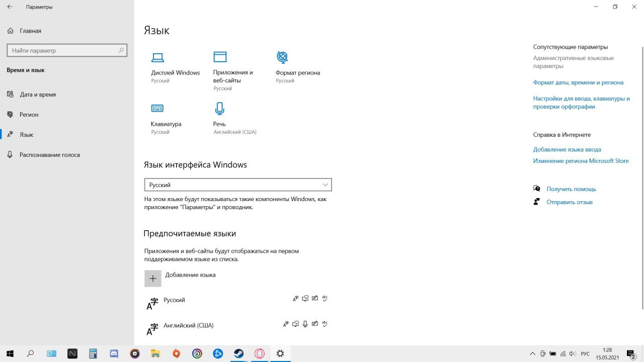Open Формат даты, времени и региона link

pos(578,82)
